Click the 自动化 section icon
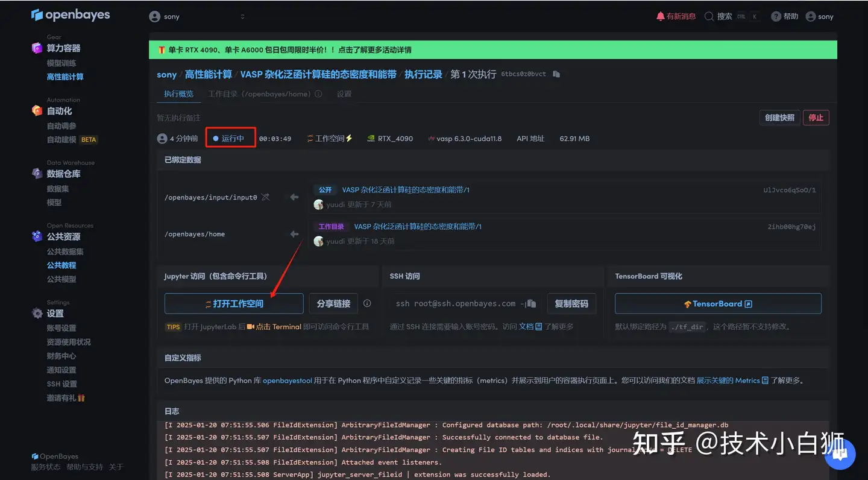 click(x=37, y=111)
